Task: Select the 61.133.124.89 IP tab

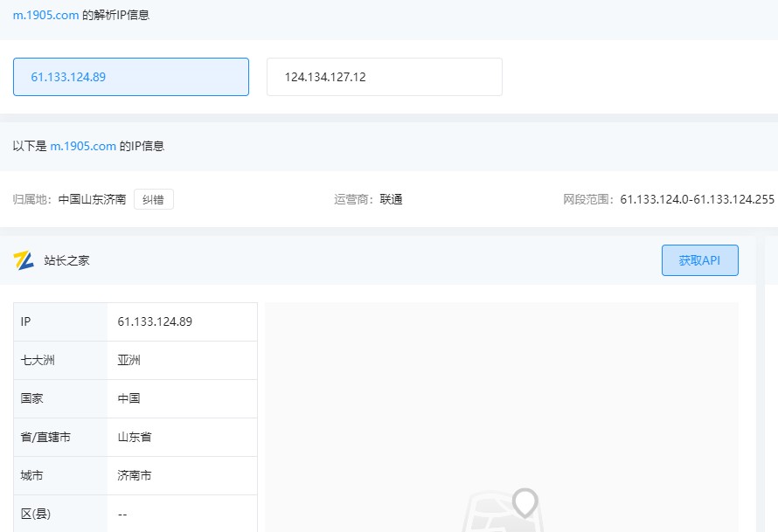Action: 131,77
